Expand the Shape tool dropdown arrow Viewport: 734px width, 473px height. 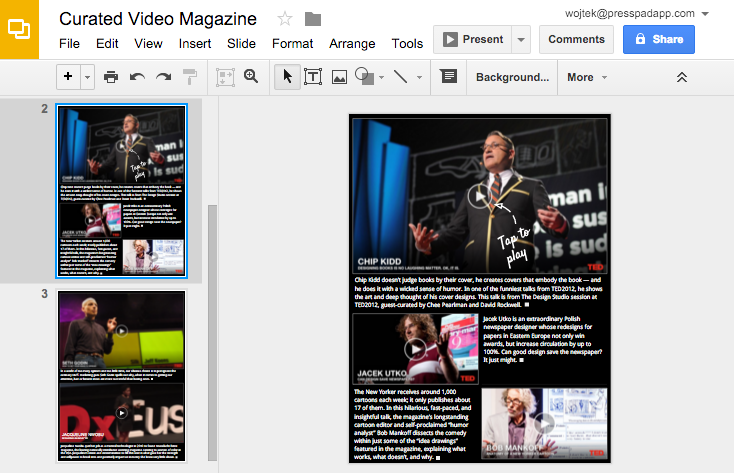[x=382, y=77]
